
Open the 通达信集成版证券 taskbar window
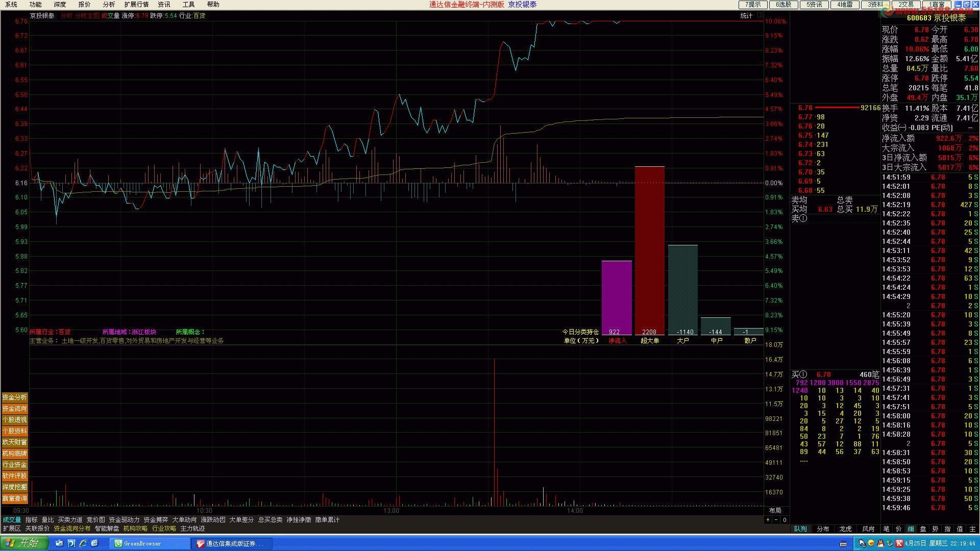pyautogui.click(x=232, y=544)
